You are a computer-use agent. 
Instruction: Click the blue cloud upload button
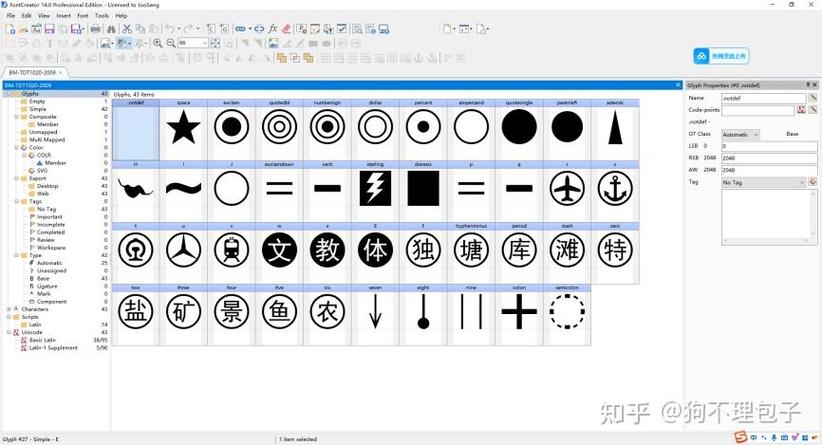point(721,56)
